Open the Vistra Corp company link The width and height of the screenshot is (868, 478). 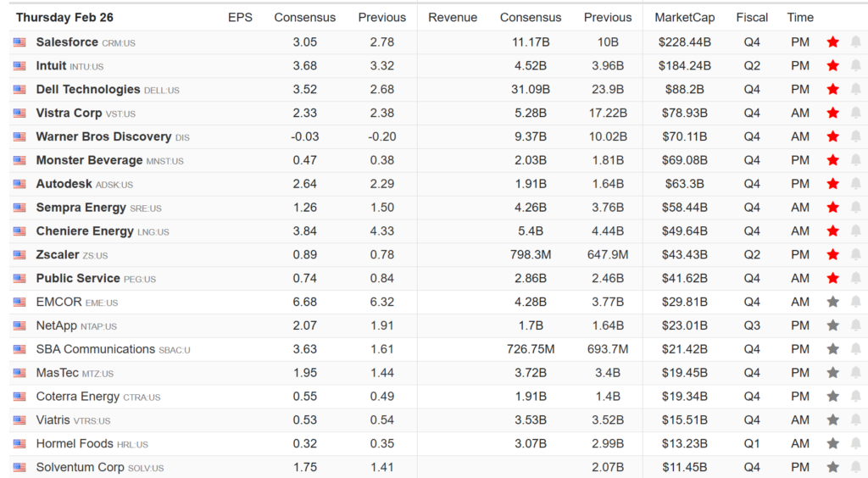click(69, 113)
